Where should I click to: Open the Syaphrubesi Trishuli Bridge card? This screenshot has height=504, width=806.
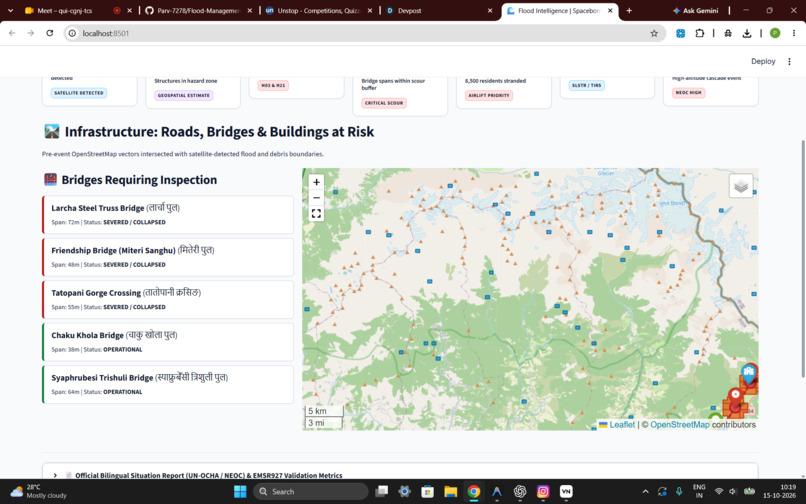(x=168, y=384)
